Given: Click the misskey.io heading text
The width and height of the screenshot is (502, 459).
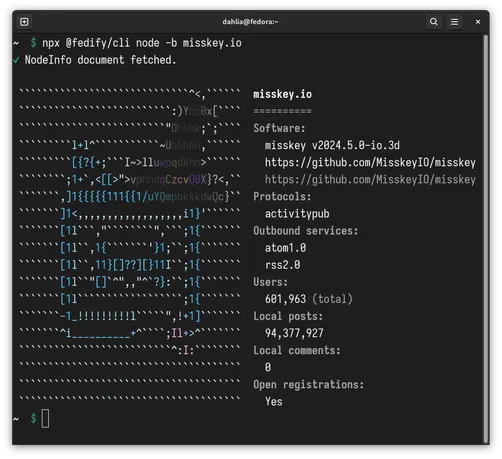Looking at the screenshot, I should [282, 94].
